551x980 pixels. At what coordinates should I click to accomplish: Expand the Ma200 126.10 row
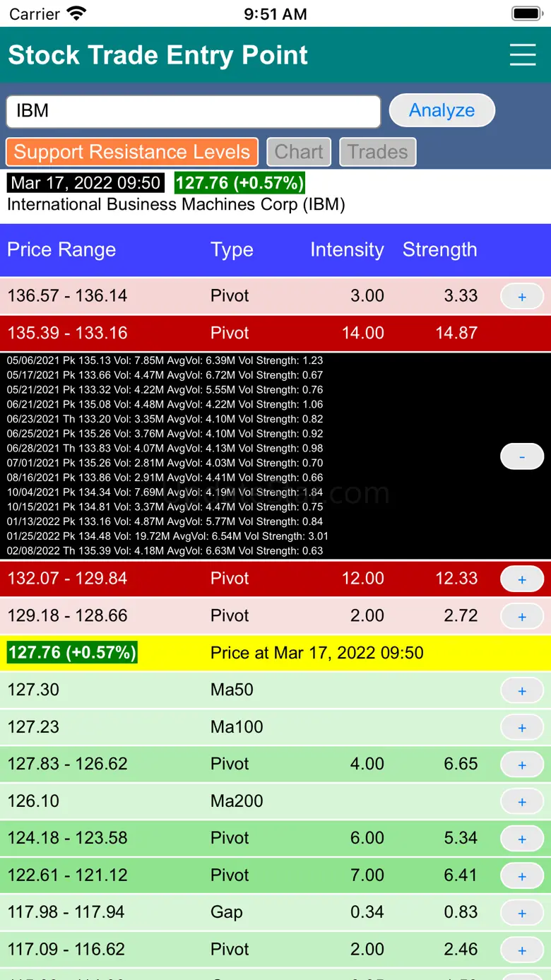coord(521,802)
